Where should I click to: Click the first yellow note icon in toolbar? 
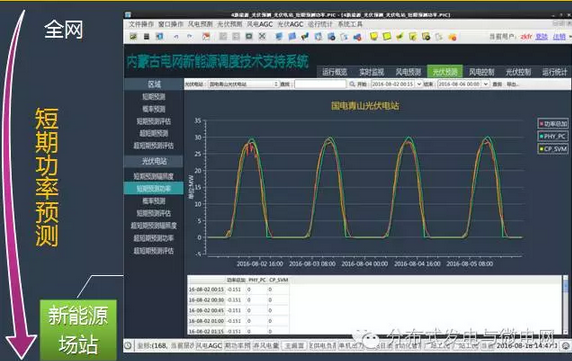click(374, 36)
